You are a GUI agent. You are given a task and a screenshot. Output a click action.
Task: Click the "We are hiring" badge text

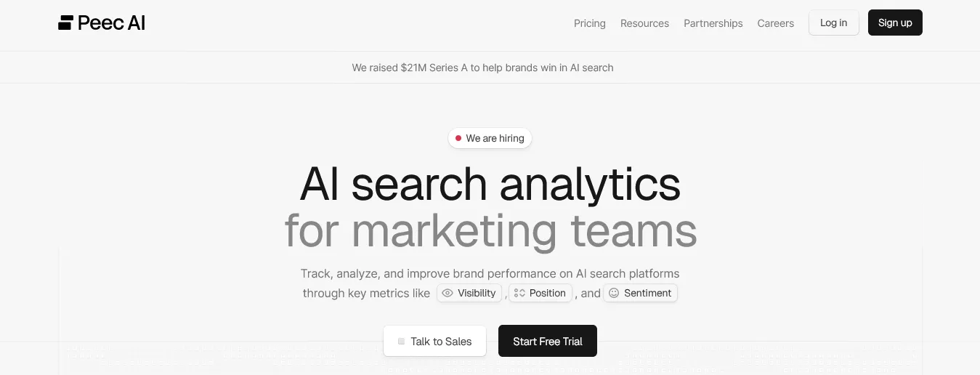point(495,138)
